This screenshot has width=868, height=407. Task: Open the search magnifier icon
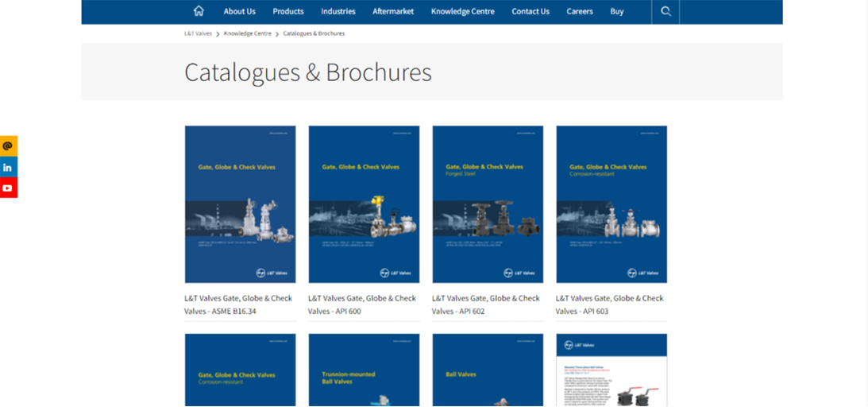(x=665, y=11)
